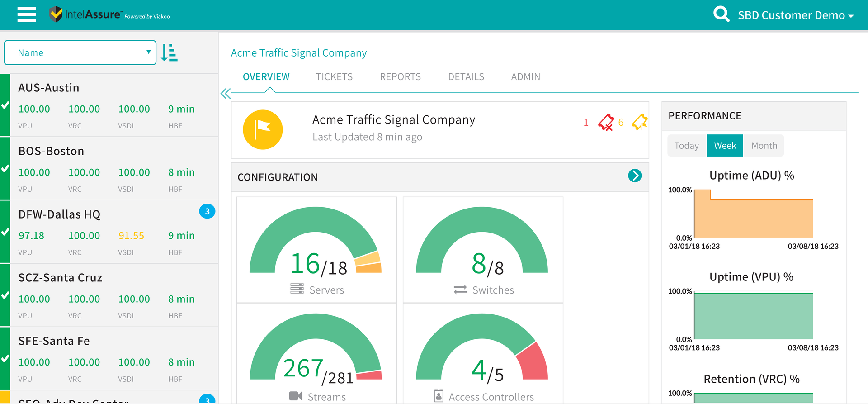Switch to the Tickets tab
This screenshot has height=404, width=868.
point(334,77)
